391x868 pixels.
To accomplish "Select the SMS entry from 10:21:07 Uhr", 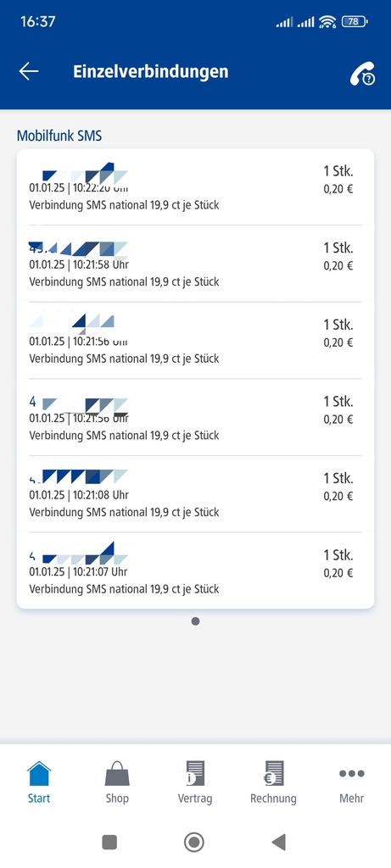I will [195, 570].
